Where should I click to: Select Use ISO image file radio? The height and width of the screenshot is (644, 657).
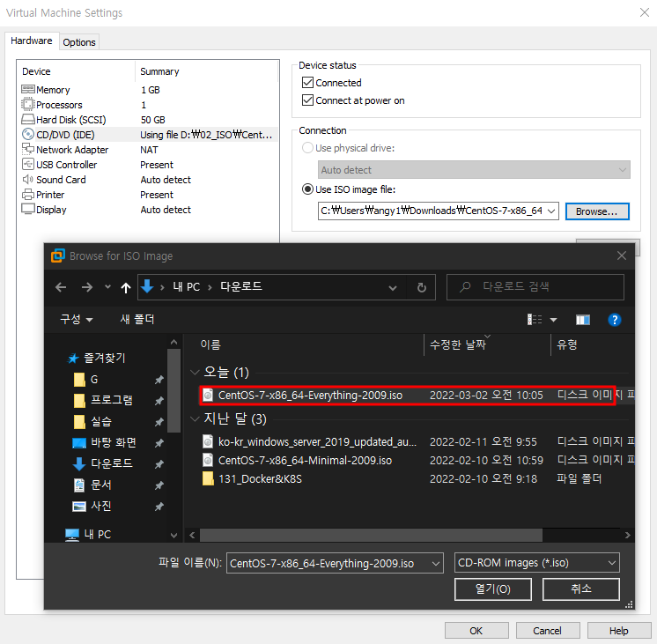[x=307, y=189]
